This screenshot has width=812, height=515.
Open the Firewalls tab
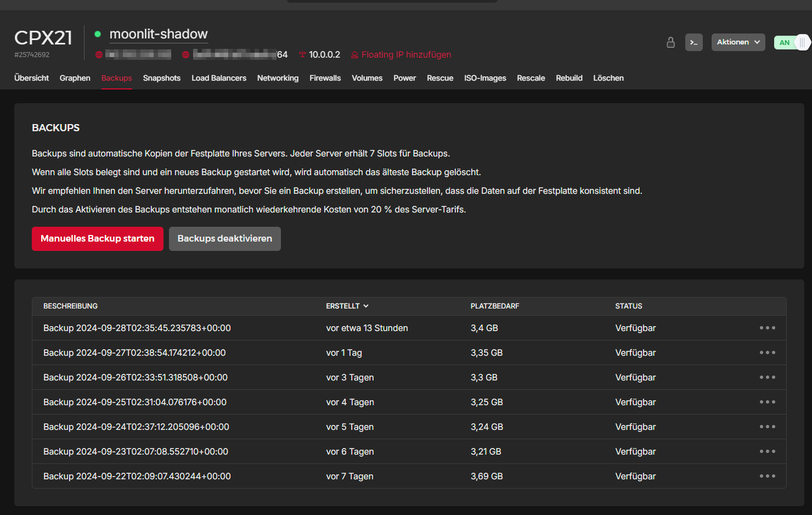pyautogui.click(x=325, y=78)
